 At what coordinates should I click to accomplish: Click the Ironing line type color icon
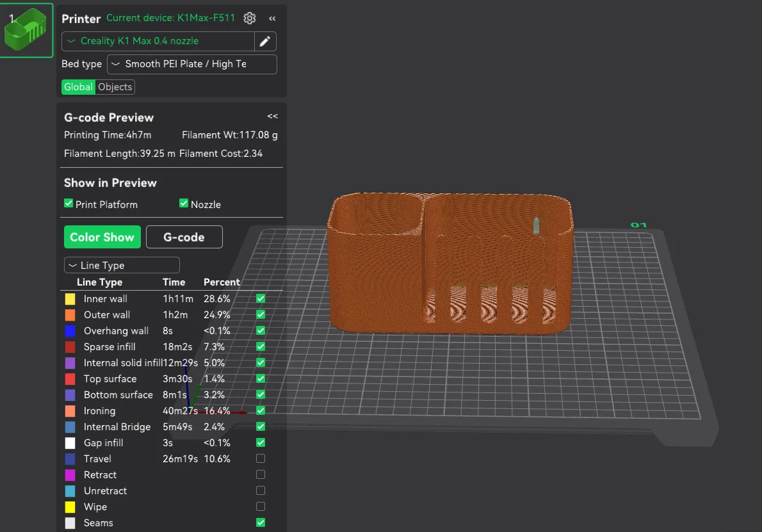click(x=70, y=411)
